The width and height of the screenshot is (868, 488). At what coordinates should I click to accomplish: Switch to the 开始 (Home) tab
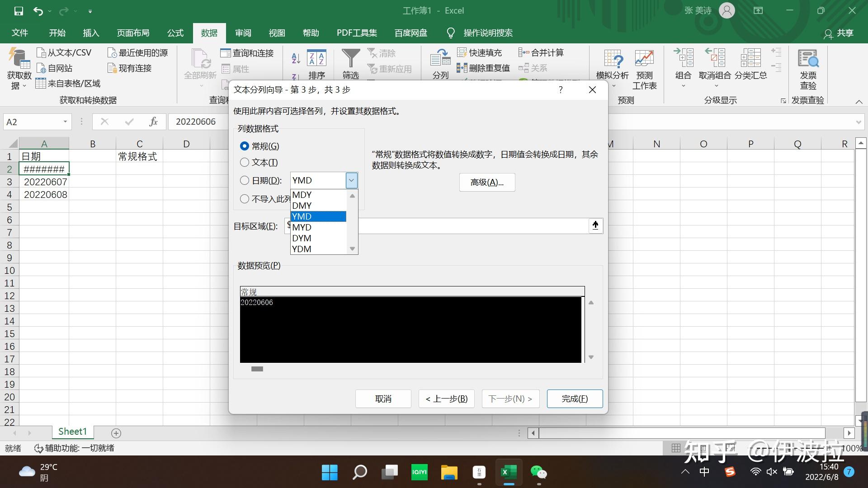tap(57, 33)
